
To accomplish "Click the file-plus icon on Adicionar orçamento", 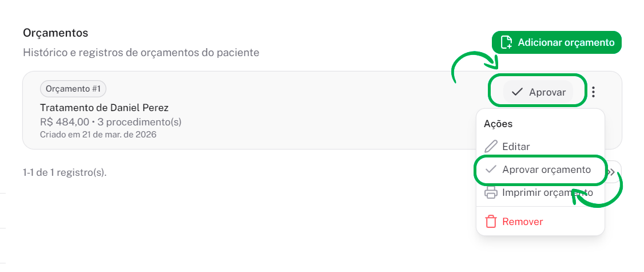I will (506, 42).
